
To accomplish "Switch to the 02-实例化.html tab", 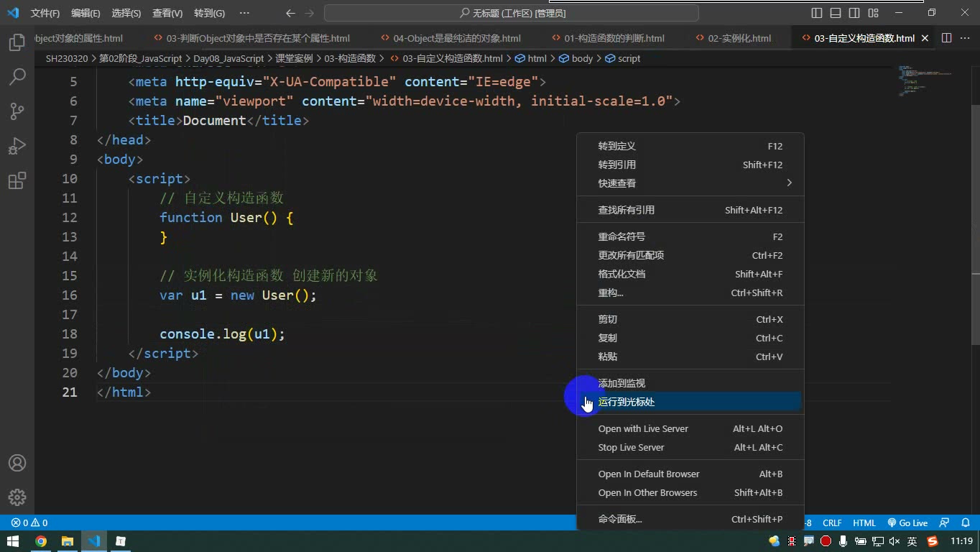I will [x=733, y=38].
